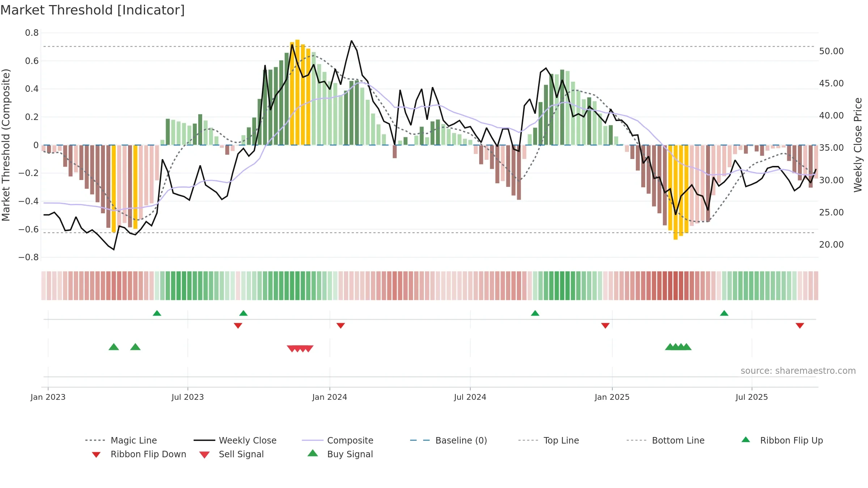The height and width of the screenshot is (488, 868).
Task: Toggle the Top Line legend entry
Action: coord(549,440)
